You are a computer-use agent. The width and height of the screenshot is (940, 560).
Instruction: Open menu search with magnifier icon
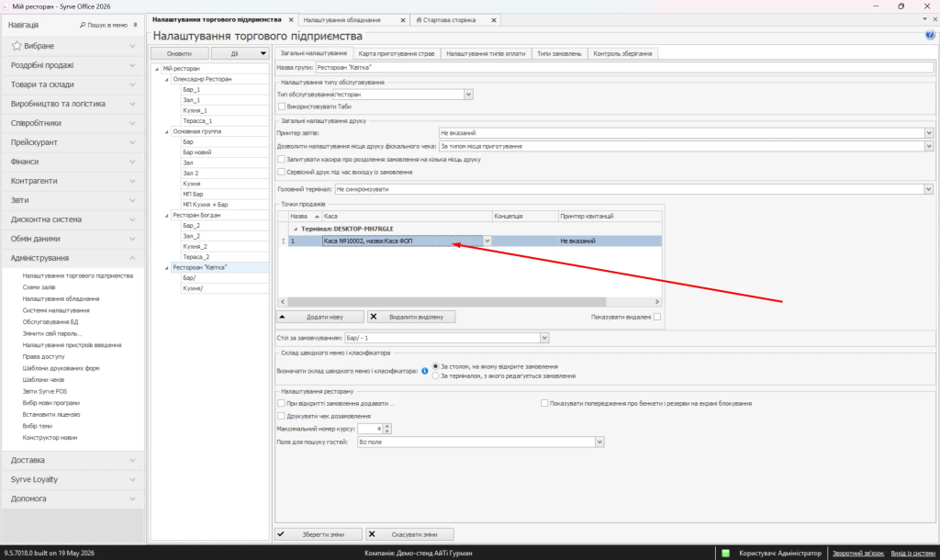pos(104,25)
